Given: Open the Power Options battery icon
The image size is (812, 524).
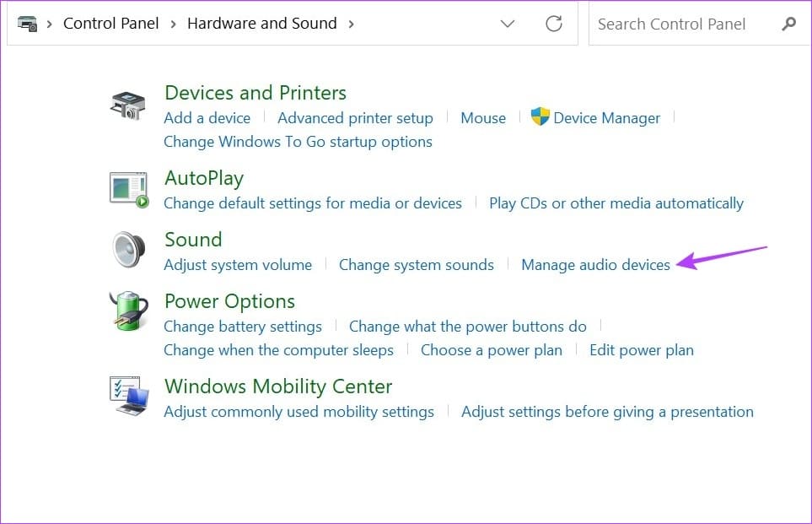Looking at the screenshot, I should pyautogui.click(x=128, y=311).
